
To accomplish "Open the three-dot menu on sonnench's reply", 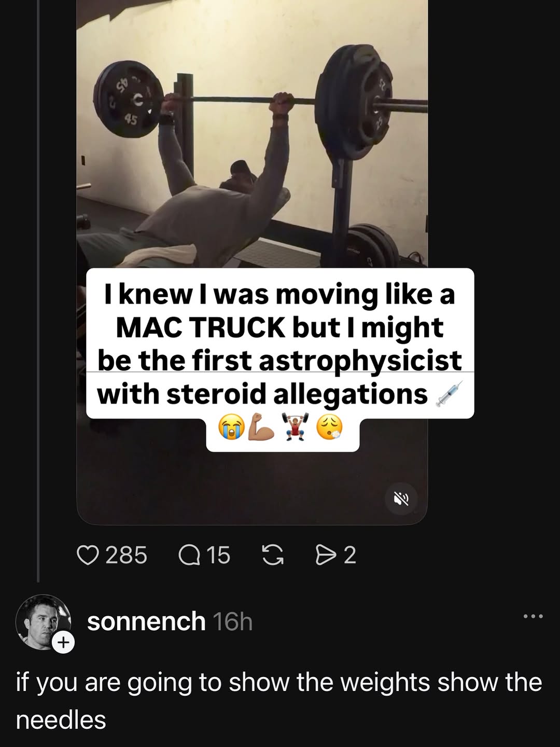I will [x=533, y=616].
